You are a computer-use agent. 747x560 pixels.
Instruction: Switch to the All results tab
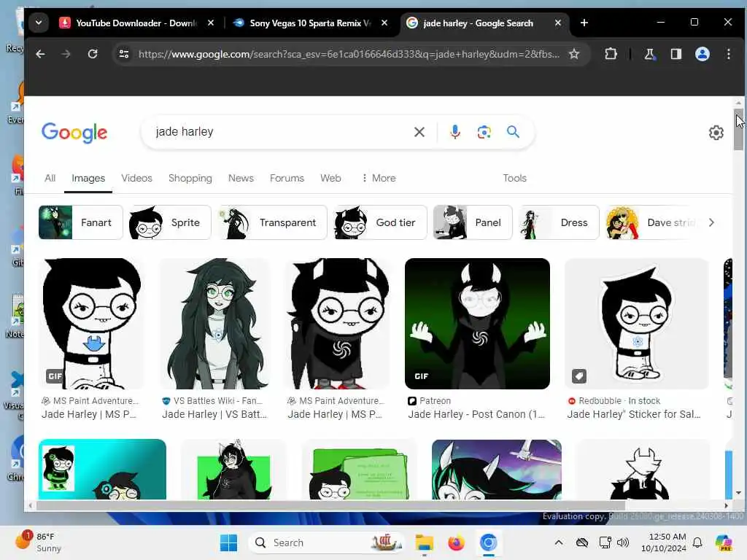pyautogui.click(x=50, y=178)
